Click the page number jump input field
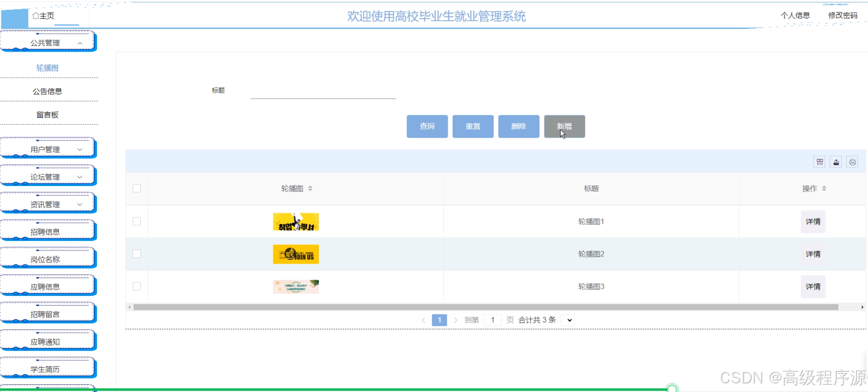 tap(493, 320)
